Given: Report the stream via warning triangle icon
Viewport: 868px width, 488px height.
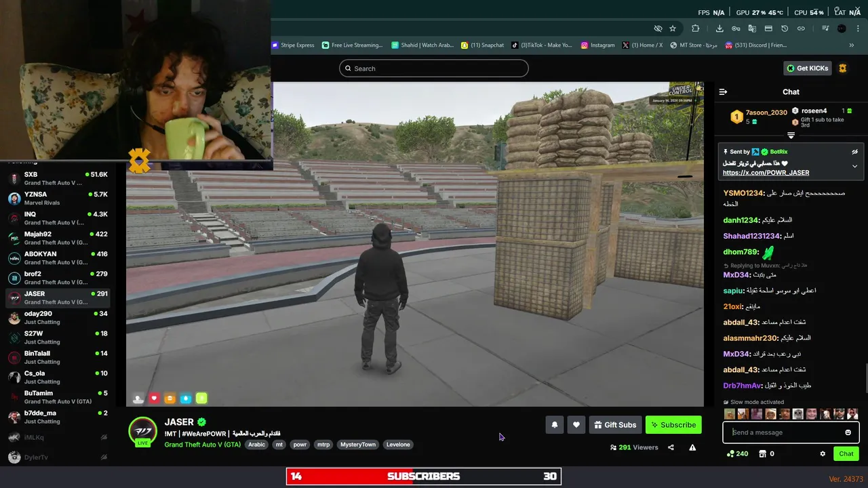Looking at the screenshot, I should 692,447.
